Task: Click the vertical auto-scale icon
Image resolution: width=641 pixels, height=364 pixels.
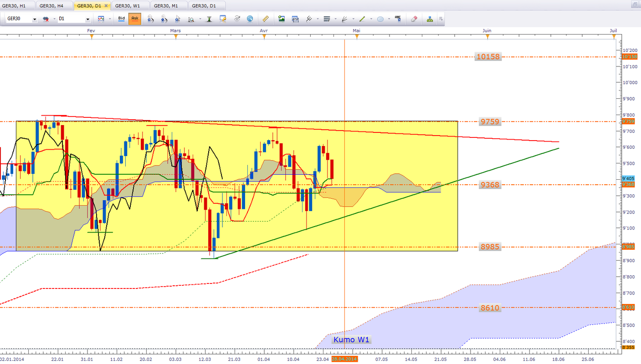Action: tap(209, 19)
